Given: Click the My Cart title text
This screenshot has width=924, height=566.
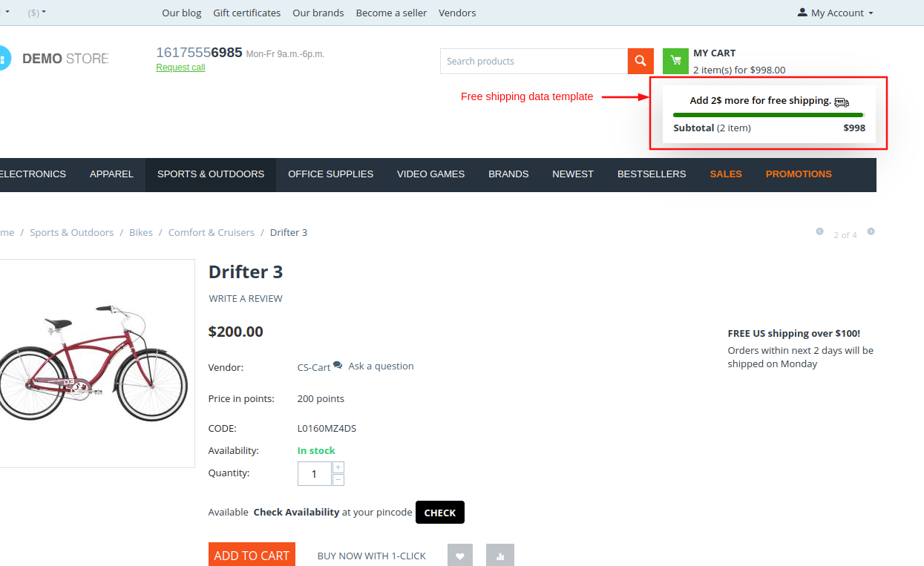Looking at the screenshot, I should (715, 53).
